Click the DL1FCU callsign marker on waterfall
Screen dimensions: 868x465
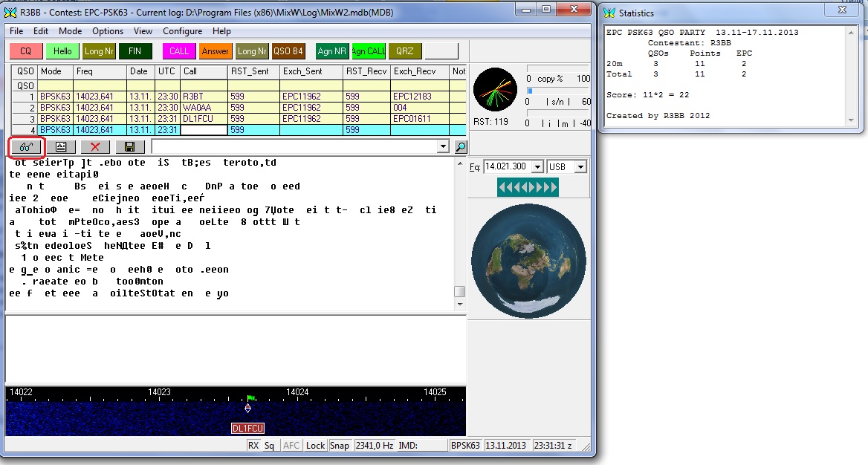tap(248, 429)
